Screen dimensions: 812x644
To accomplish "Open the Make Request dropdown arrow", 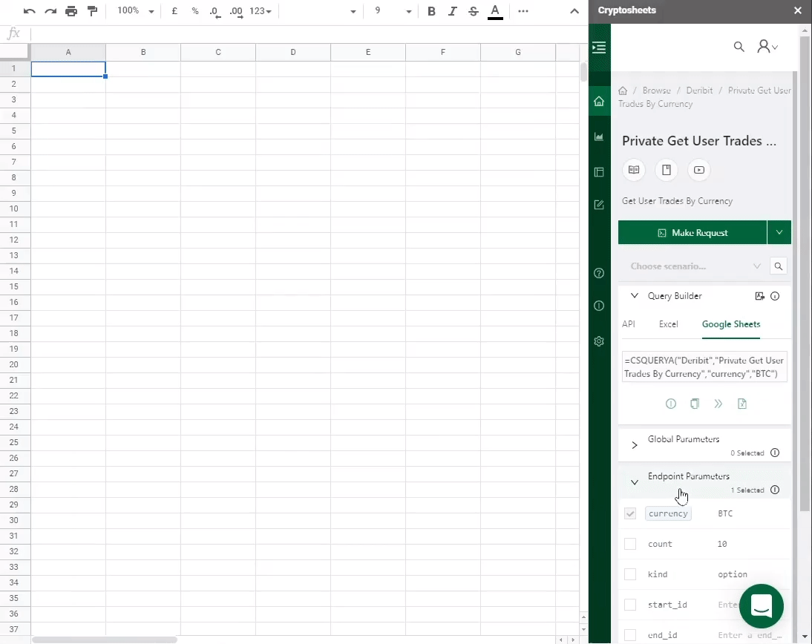I will pos(779,232).
